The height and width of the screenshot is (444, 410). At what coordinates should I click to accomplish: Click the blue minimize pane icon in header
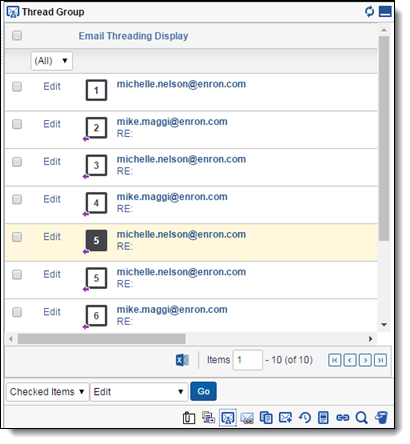385,12
